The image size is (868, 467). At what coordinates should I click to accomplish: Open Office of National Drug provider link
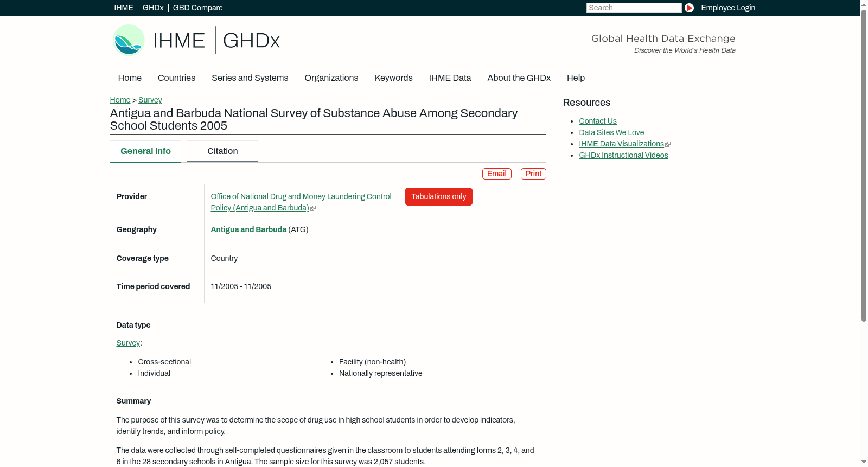point(301,202)
